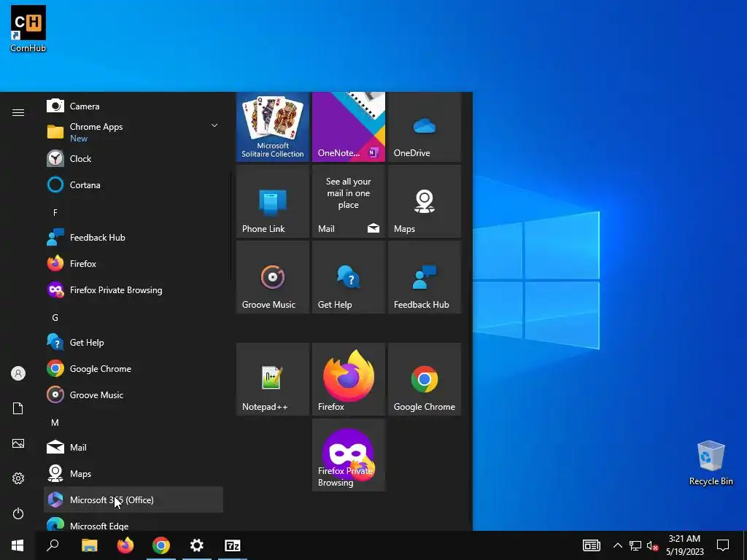
Task: Jump to letter F section header
Action: [55, 212]
